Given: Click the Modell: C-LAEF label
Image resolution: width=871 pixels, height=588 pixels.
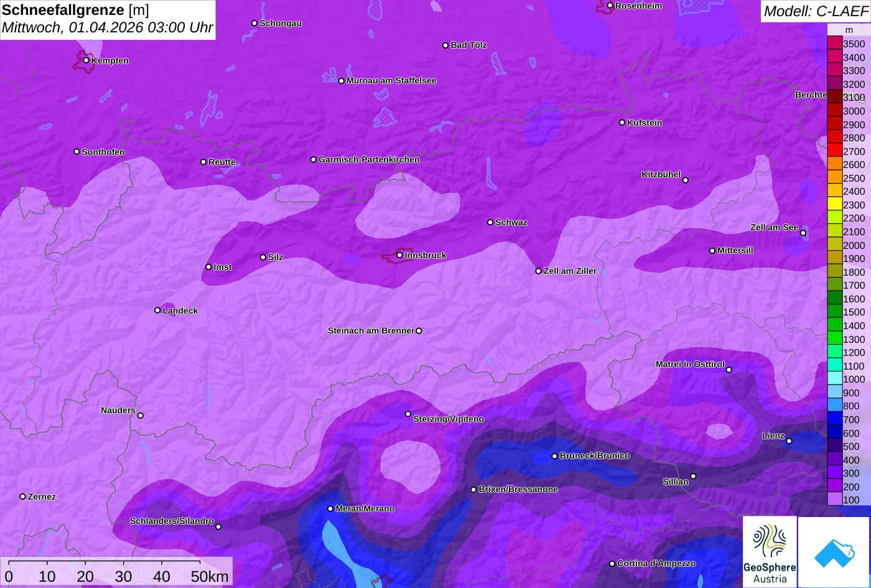Looking at the screenshot, I should 815,11.
